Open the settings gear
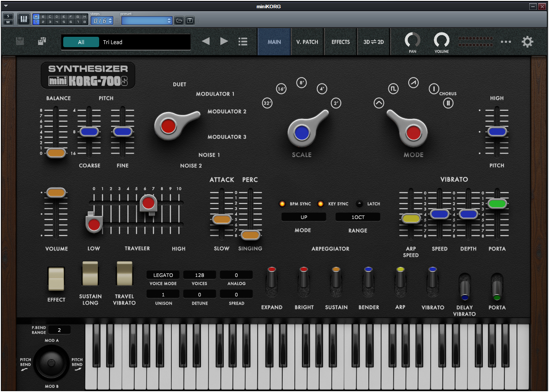549x392 pixels. (527, 42)
